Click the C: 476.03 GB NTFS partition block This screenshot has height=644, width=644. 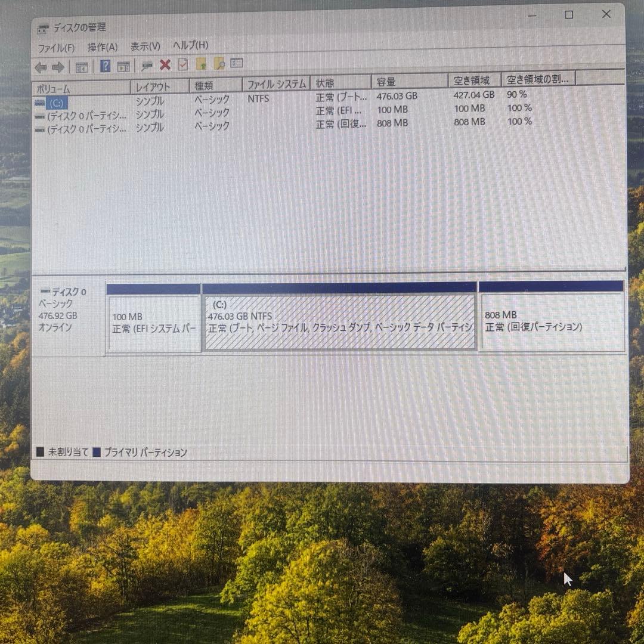(340, 320)
